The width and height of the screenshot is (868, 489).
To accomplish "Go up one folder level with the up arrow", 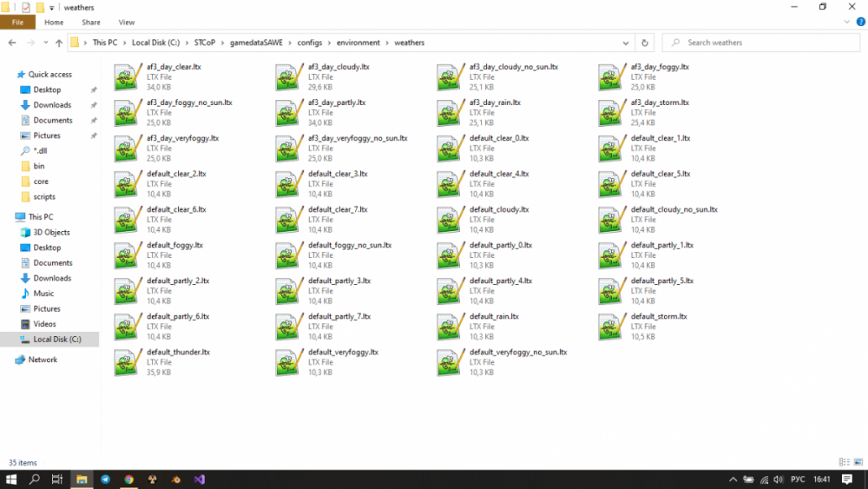I will (59, 43).
